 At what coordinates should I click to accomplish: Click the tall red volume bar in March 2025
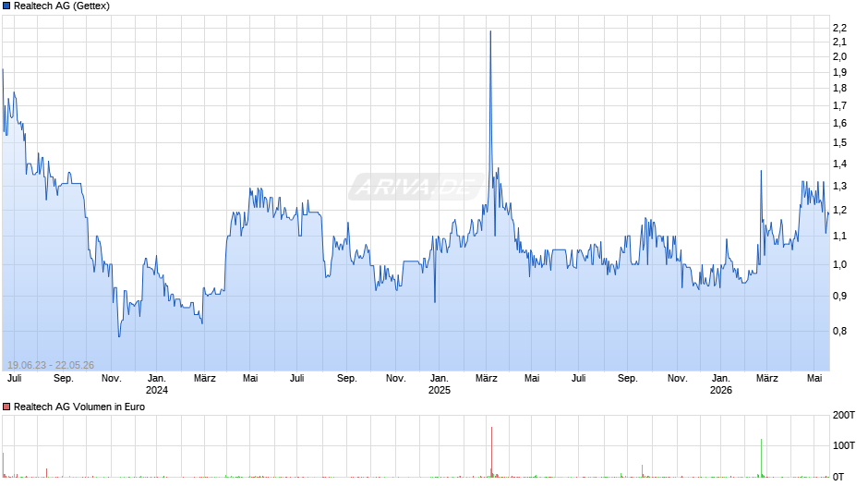(491, 452)
